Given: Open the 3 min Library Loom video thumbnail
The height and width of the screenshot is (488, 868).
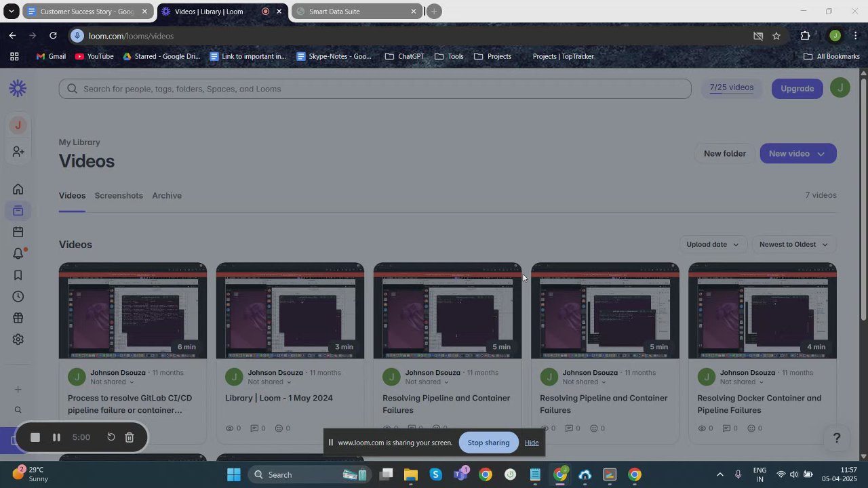Looking at the screenshot, I should [290, 310].
